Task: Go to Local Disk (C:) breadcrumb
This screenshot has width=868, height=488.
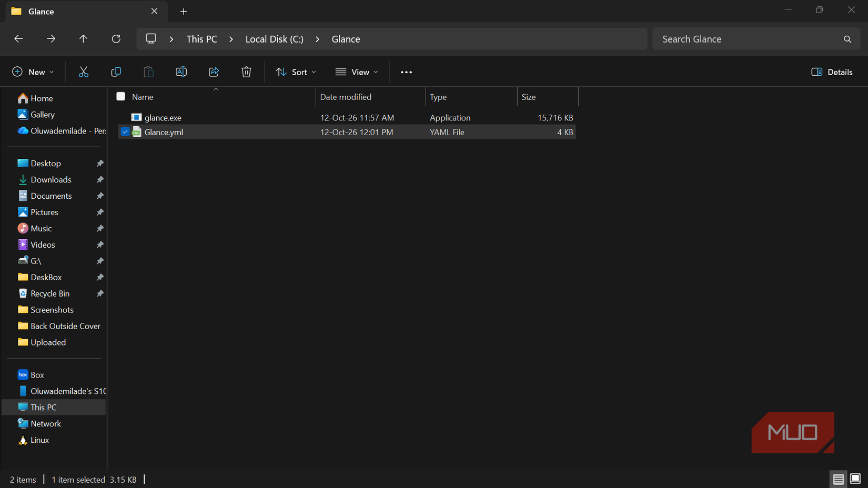Action: coord(274,39)
